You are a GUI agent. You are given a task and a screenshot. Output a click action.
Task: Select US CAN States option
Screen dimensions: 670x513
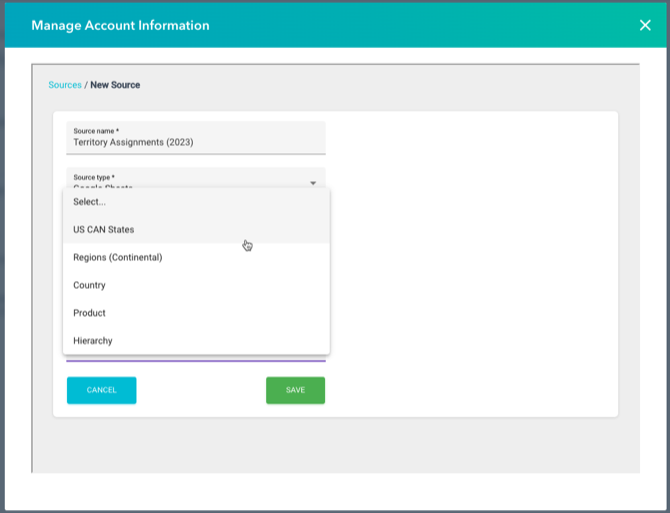[196, 230]
